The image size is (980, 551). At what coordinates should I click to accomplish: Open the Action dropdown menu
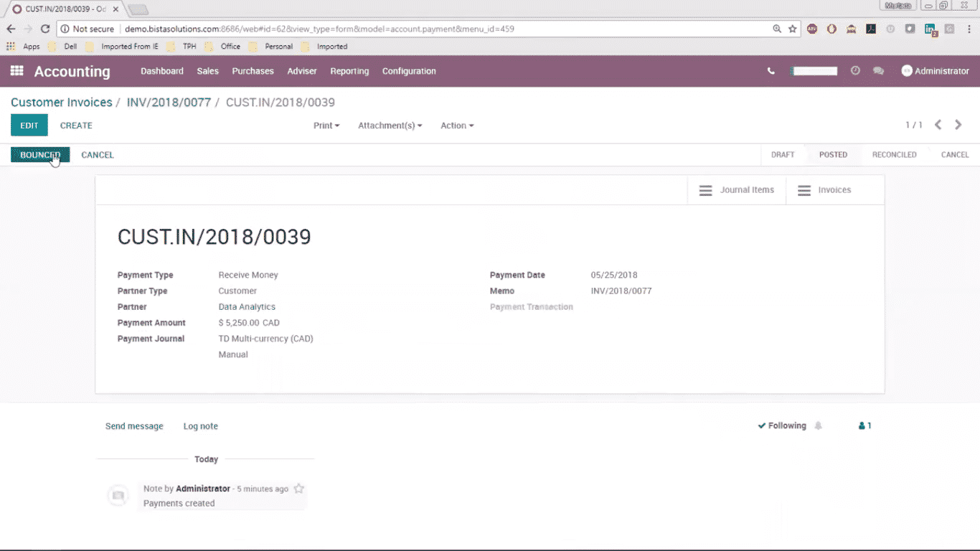pyautogui.click(x=457, y=126)
